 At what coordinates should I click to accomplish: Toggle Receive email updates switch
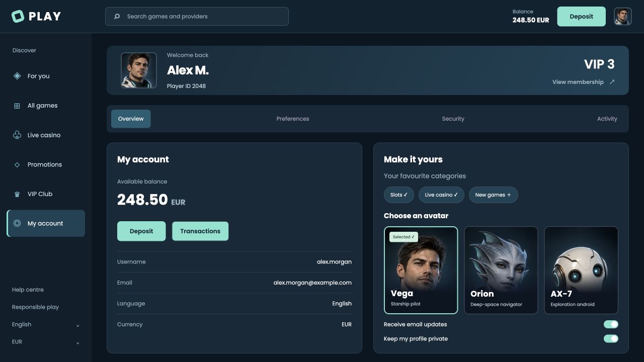pyautogui.click(x=611, y=324)
